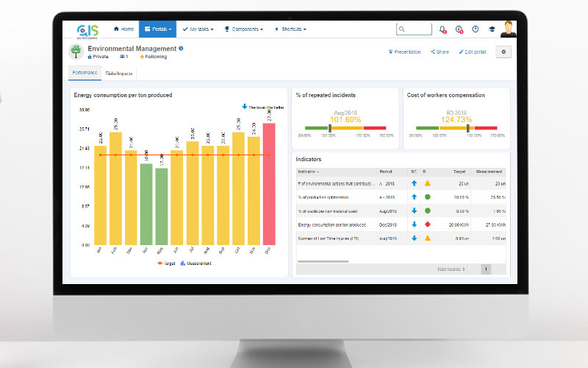The image size is (588, 368).
Task: Click the red diamond status icon
Action: 427,224
